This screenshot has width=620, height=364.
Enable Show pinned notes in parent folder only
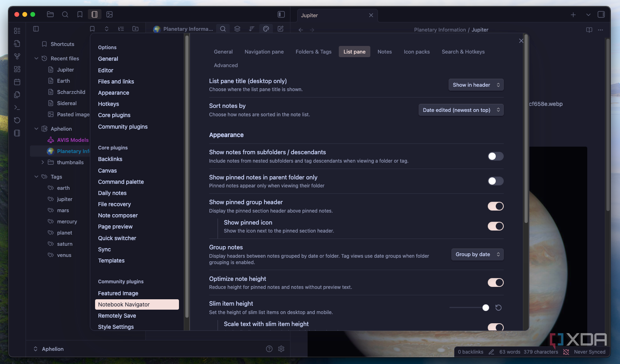(496, 181)
